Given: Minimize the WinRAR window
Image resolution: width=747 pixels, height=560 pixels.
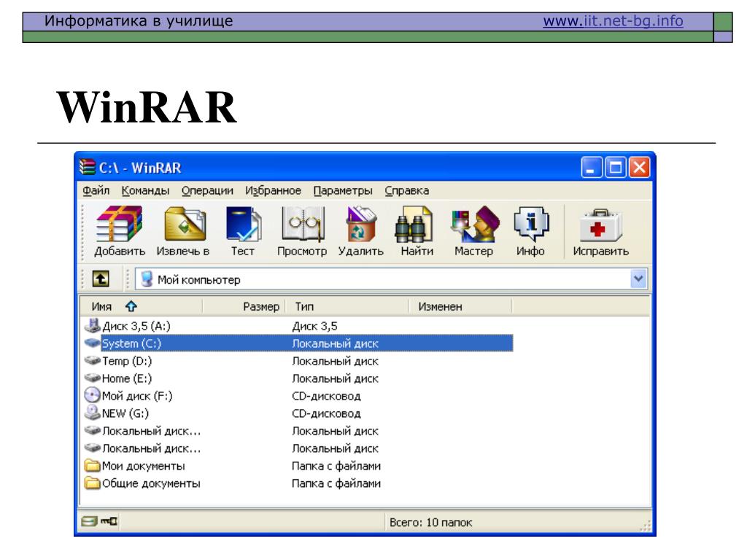Looking at the screenshot, I should click(591, 168).
